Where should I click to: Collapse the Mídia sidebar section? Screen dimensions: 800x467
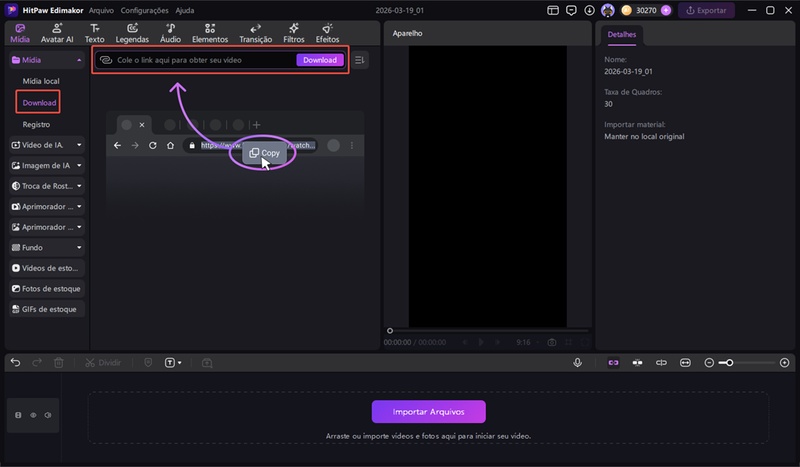click(79, 60)
